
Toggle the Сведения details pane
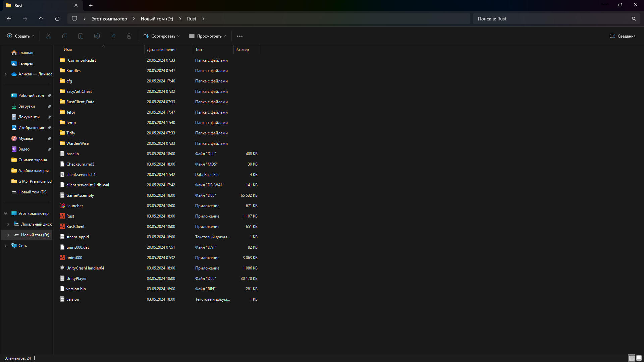[623, 36]
